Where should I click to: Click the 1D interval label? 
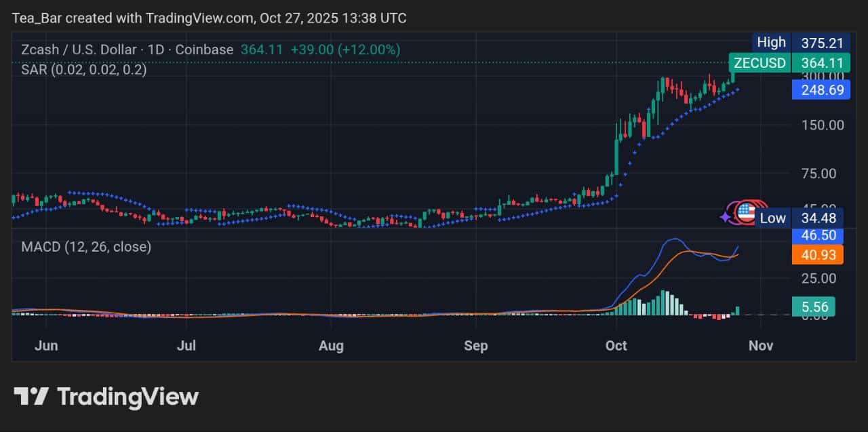pyautogui.click(x=157, y=50)
